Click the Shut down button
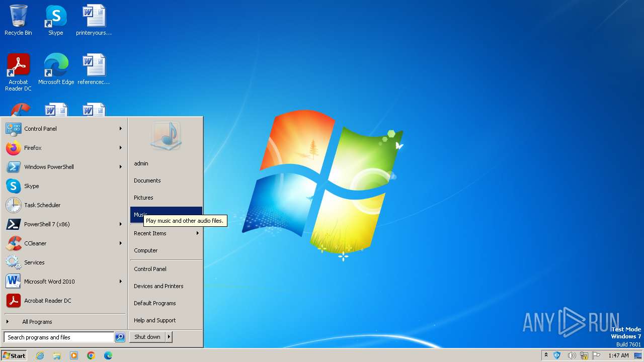Viewport: 644px width, 362px height. 147,337
